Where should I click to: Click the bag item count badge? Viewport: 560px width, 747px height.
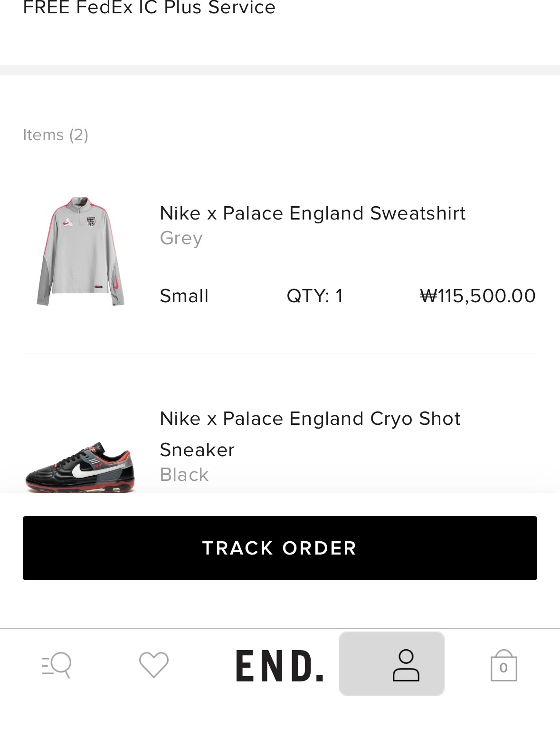pyautogui.click(x=503, y=668)
